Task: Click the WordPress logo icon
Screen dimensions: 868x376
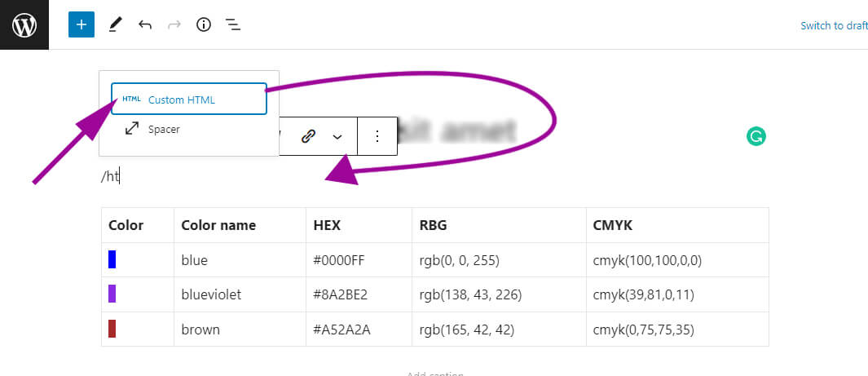Action: 24,25
